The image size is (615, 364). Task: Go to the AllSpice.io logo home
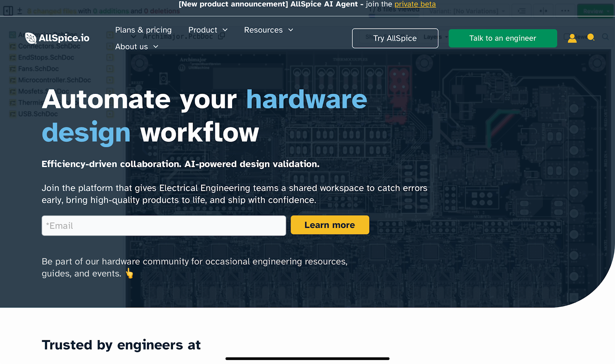pos(57,38)
